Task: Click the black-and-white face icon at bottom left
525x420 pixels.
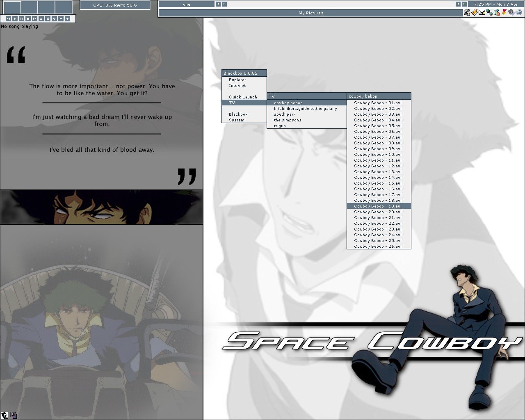Action: click(5, 415)
